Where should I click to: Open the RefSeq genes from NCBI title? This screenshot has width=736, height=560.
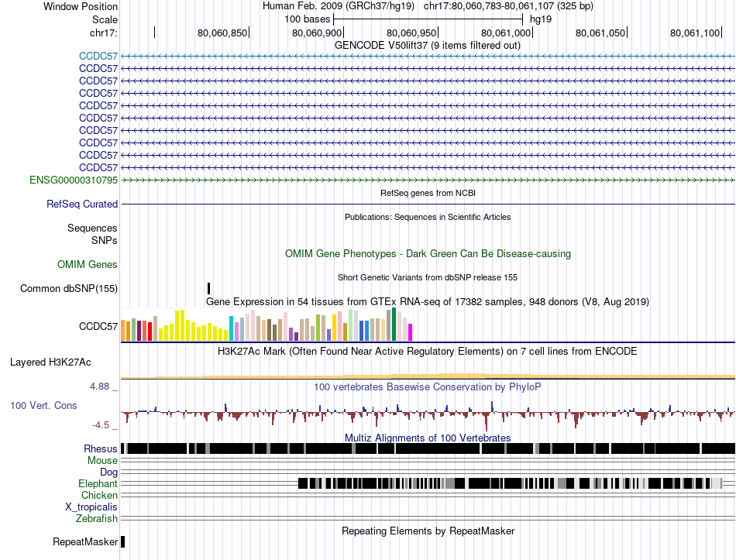pyautogui.click(x=428, y=193)
